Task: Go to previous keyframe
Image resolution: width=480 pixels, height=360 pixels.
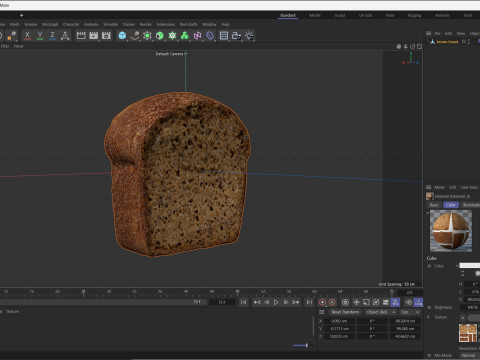Action: pyautogui.click(x=257, y=302)
